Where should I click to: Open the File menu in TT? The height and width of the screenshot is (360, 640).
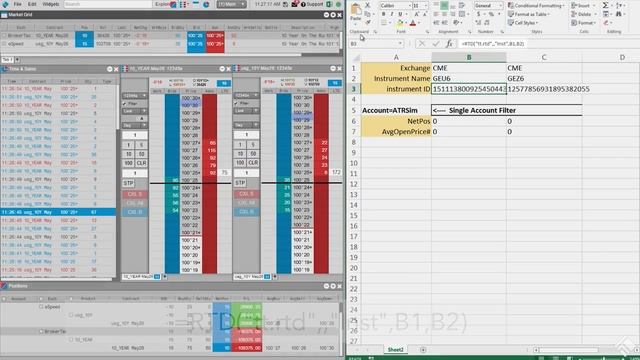click(18, 4)
